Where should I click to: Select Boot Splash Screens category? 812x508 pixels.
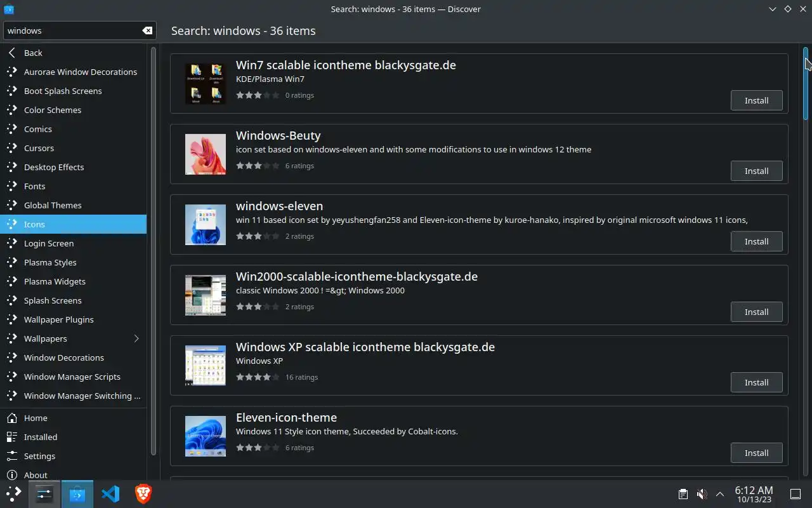tap(73, 91)
